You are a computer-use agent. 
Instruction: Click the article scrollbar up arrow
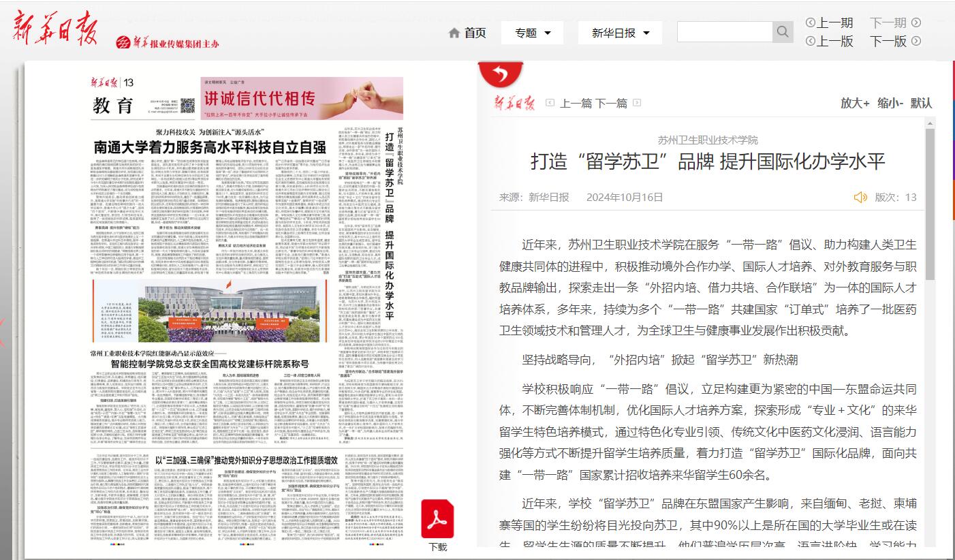click(929, 125)
